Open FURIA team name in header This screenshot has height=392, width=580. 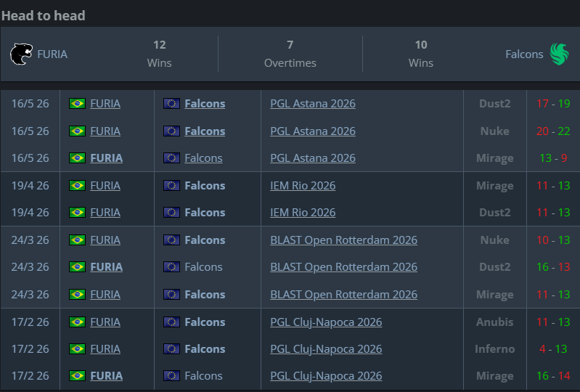(52, 54)
